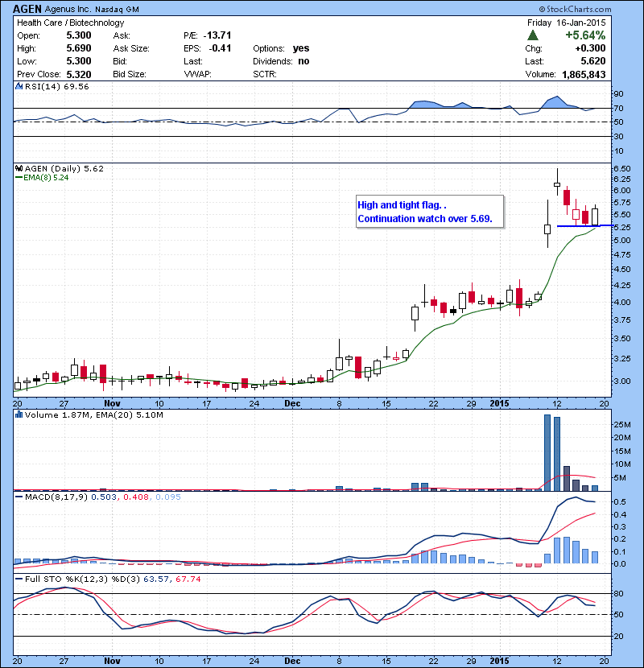Screen dimensions: 644x668
Task: Click the SCTR label
Action: 265,74
